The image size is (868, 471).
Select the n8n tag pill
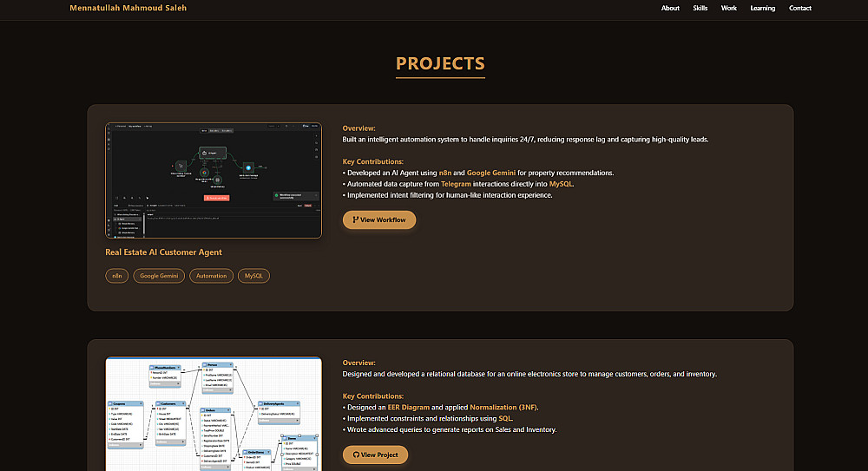pos(117,276)
